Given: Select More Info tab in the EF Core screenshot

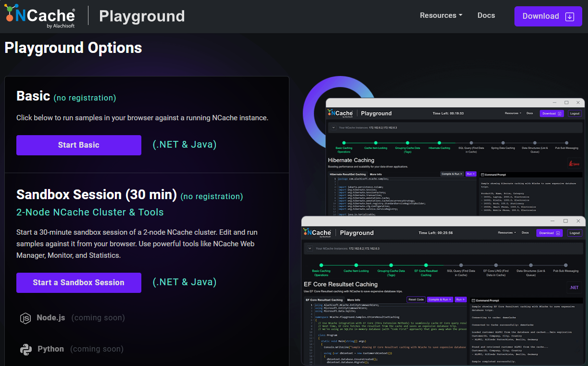Looking at the screenshot, I should pyautogui.click(x=354, y=300).
